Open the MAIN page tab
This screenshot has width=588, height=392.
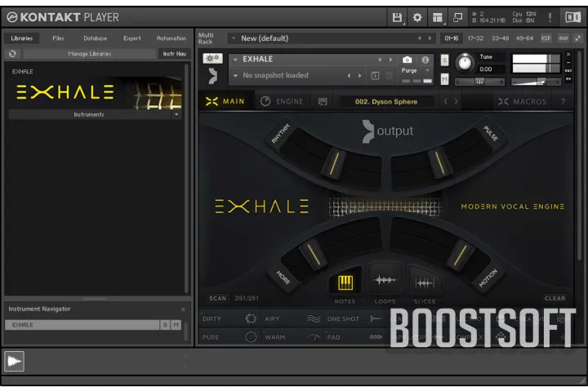pyautogui.click(x=225, y=101)
